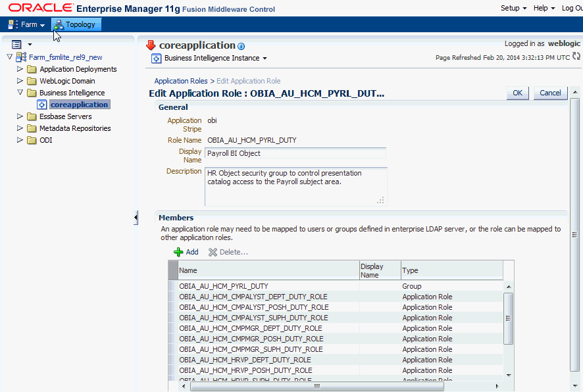This screenshot has width=583, height=392.
Task: Sort by the Type column header
Action: click(x=452, y=270)
